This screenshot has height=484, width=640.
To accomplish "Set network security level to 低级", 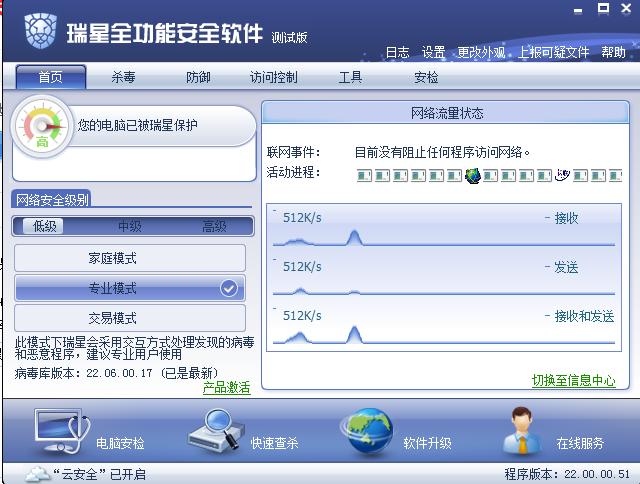I will (44, 226).
